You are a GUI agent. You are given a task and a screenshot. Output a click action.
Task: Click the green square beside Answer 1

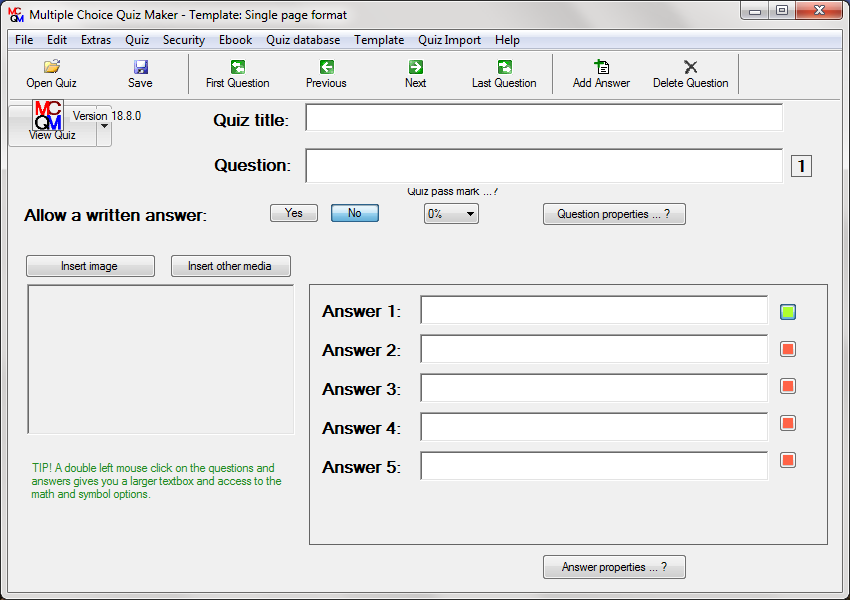[787, 311]
